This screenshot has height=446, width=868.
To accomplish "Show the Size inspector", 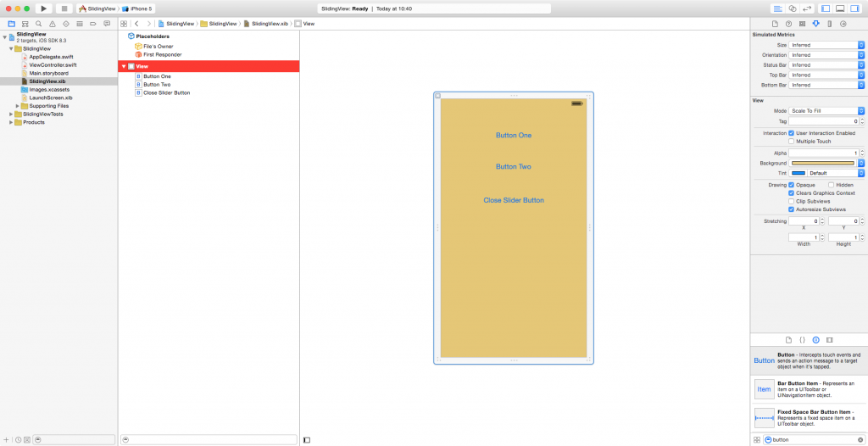I will (x=829, y=24).
